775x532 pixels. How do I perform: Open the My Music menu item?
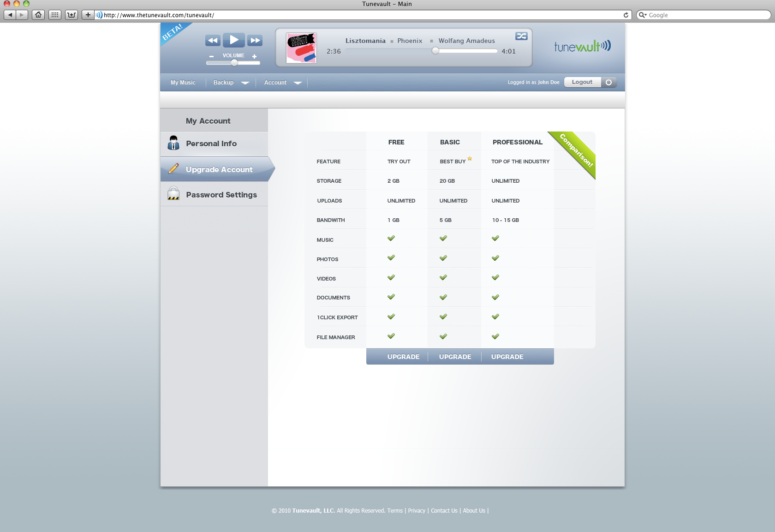183,83
